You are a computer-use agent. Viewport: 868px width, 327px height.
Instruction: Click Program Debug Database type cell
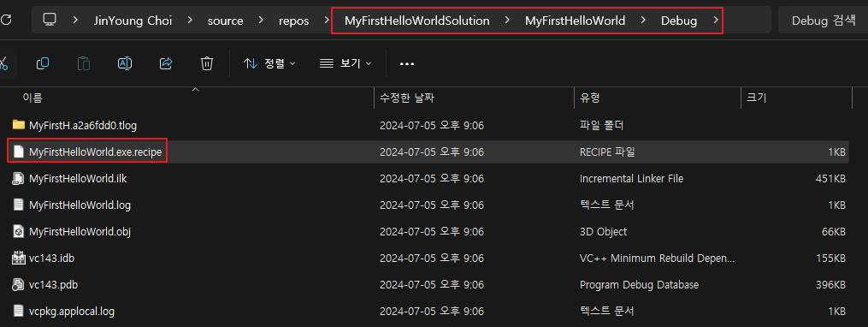(639, 284)
